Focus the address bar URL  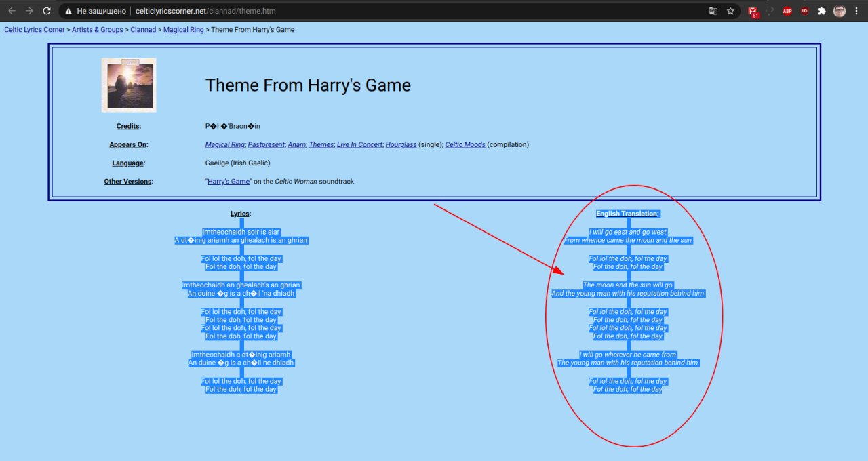tap(205, 11)
